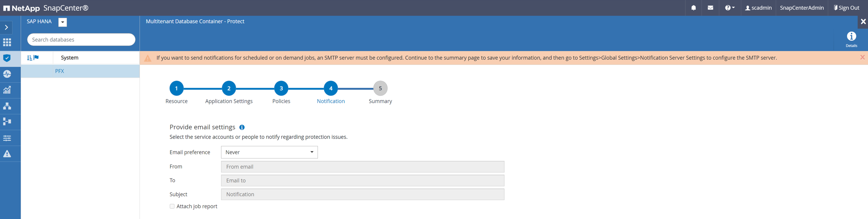Enable the Attach job report checkbox
The height and width of the screenshot is (219, 868).
pyautogui.click(x=172, y=206)
